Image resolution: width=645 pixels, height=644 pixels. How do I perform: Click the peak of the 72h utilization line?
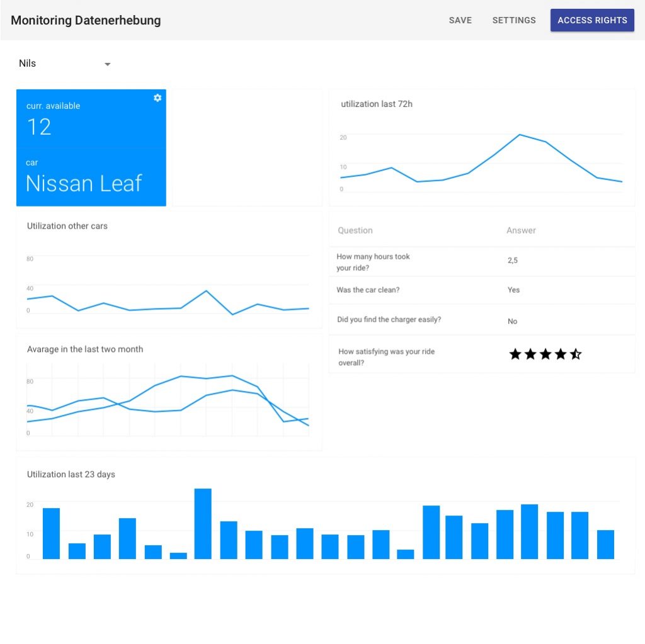(x=520, y=135)
